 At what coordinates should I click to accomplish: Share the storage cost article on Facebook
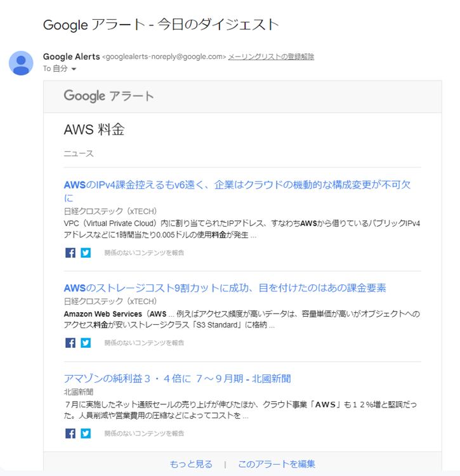pos(70,343)
